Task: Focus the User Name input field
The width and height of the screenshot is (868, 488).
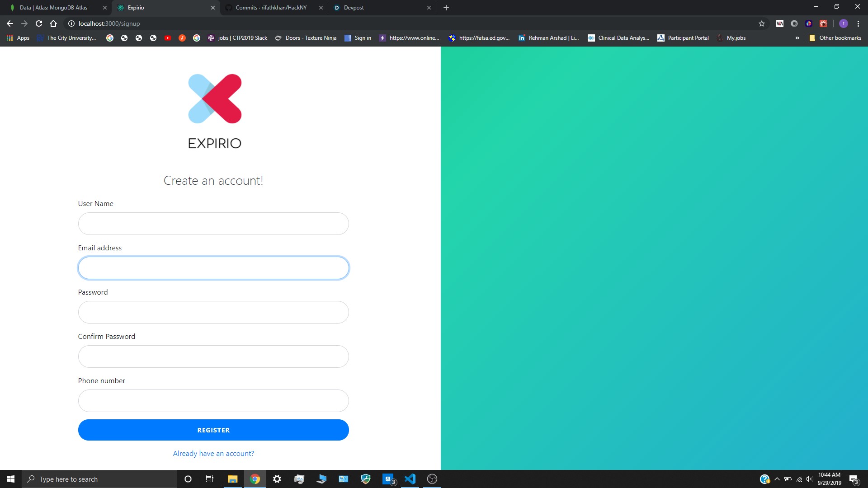Action: pyautogui.click(x=213, y=224)
